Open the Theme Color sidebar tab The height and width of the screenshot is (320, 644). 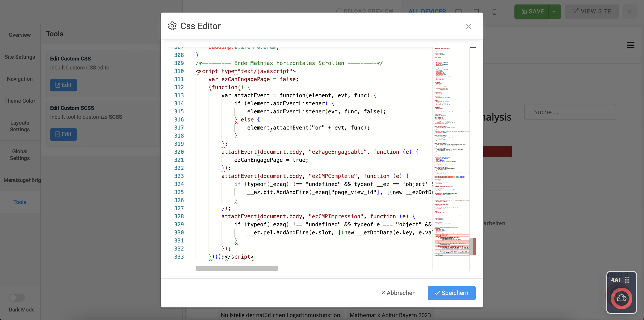click(20, 101)
